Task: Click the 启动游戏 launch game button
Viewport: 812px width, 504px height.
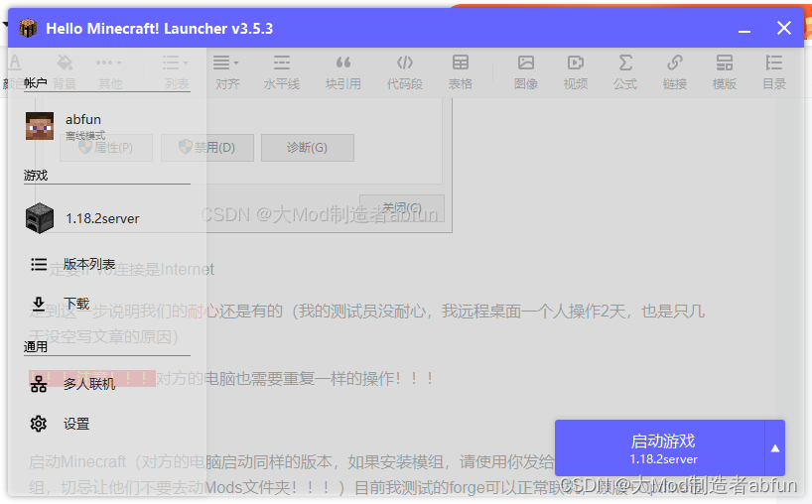Action: (660, 447)
